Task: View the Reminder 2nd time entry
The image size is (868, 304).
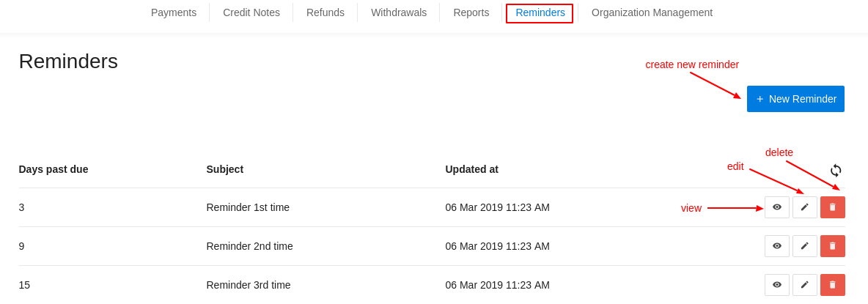Action: (776, 246)
